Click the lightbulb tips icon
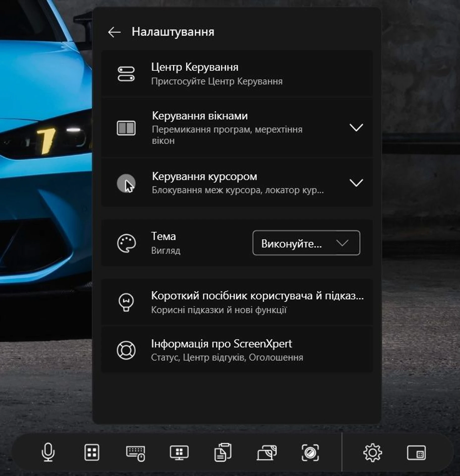The image size is (460, 476). 126,302
